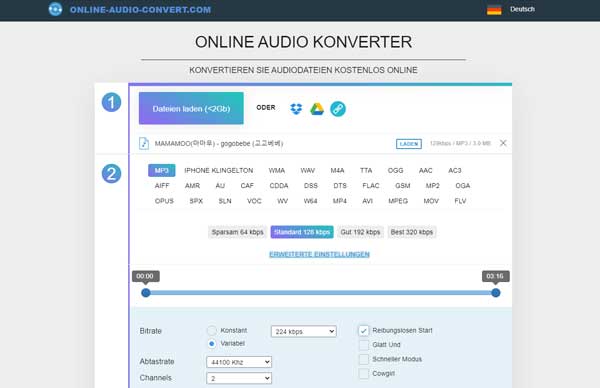Pick the MOV format
This screenshot has width=600, height=388.
tap(431, 201)
